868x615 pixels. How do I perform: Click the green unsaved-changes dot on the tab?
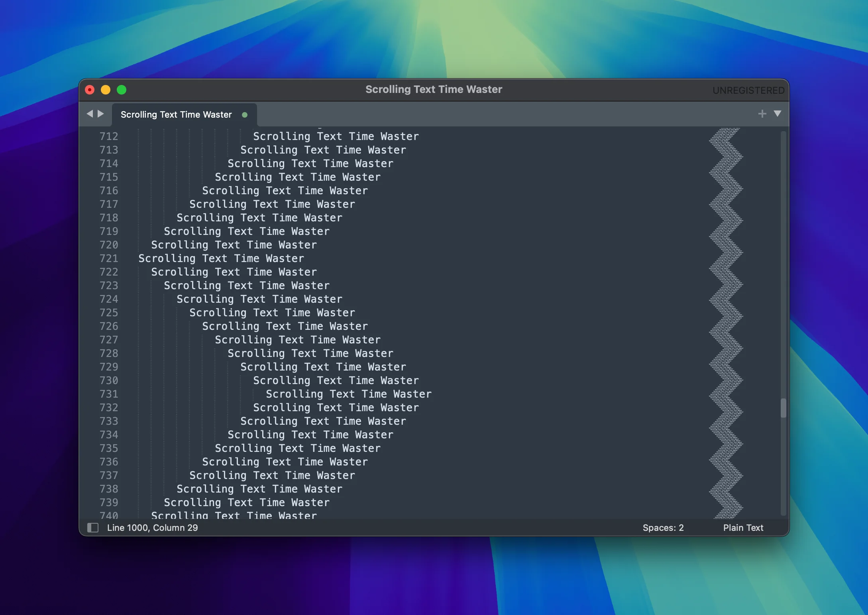tap(244, 115)
